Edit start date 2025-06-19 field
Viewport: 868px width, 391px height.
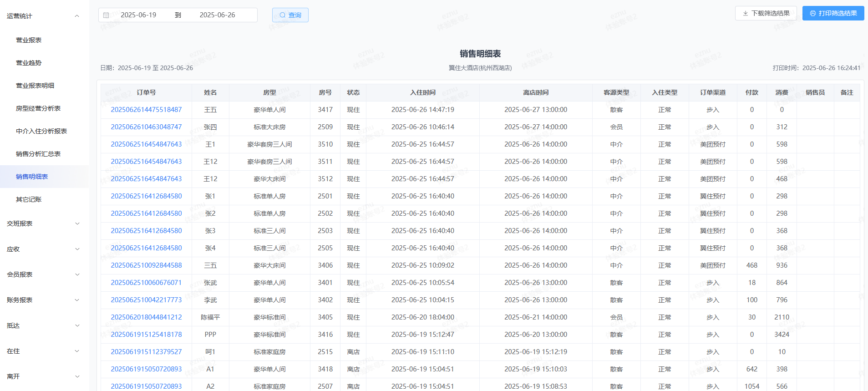138,15
